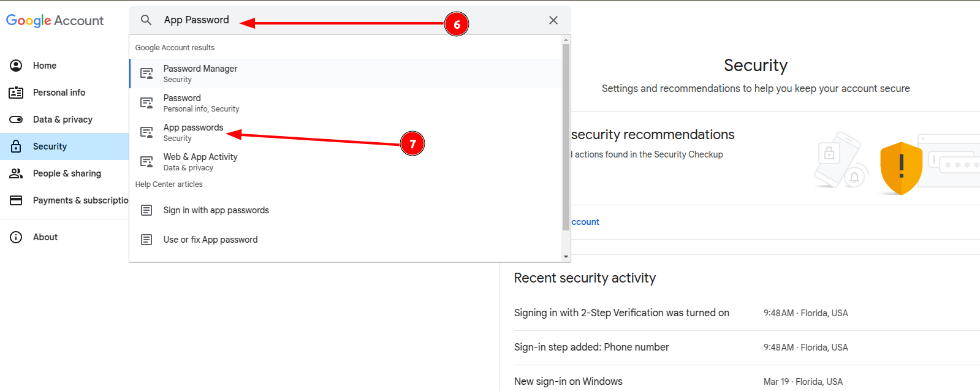This screenshot has width=980, height=391.
Task: Open Web & App Activity result
Action: click(x=346, y=162)
